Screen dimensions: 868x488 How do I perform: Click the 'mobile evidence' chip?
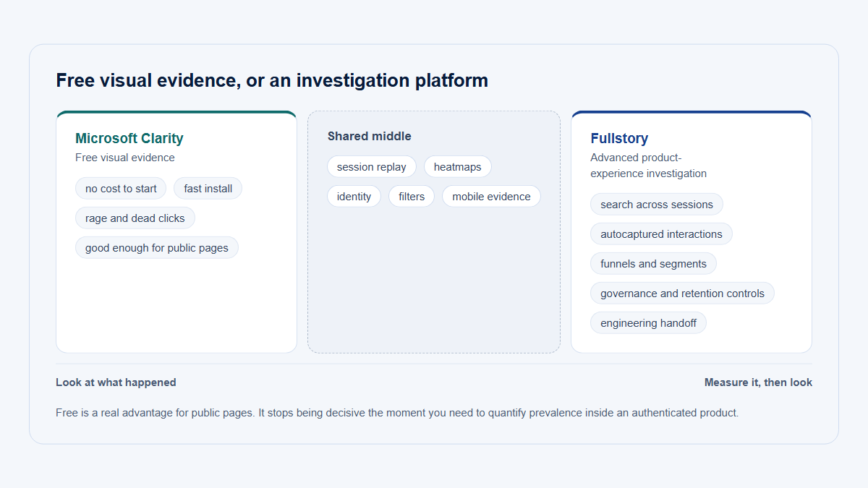tap(492, 197)
